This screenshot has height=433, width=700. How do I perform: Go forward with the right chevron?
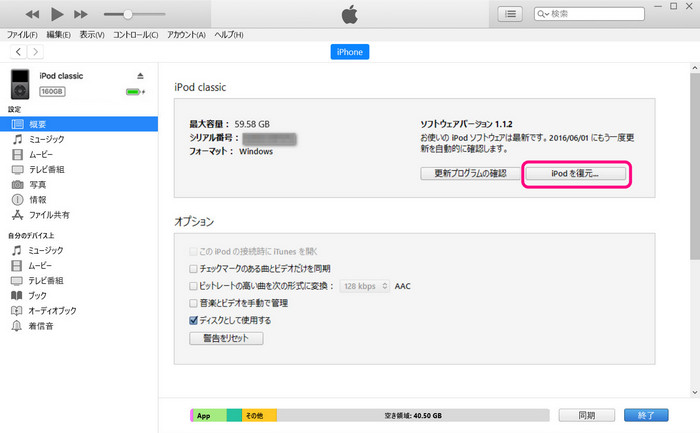[x=36, y=52]
